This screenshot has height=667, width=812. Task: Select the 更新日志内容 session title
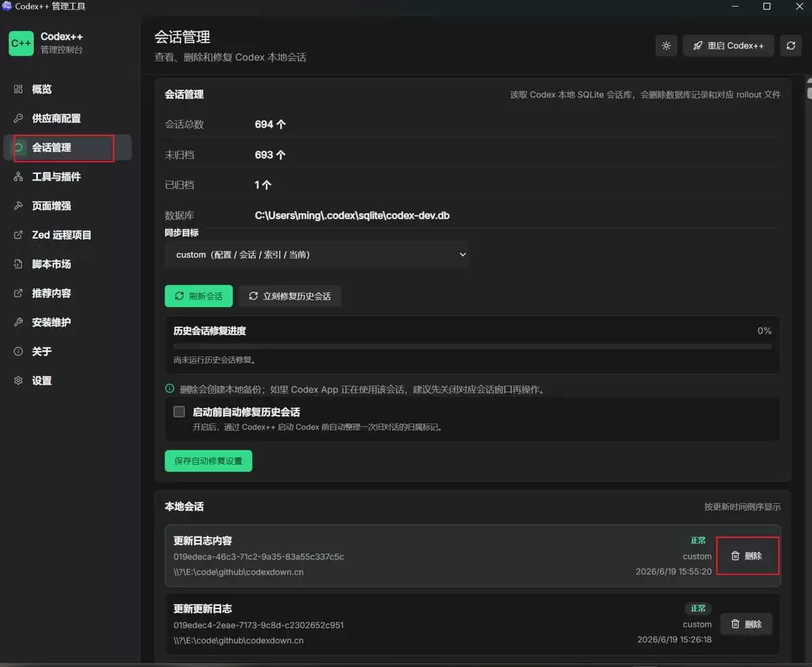point(202,540)
